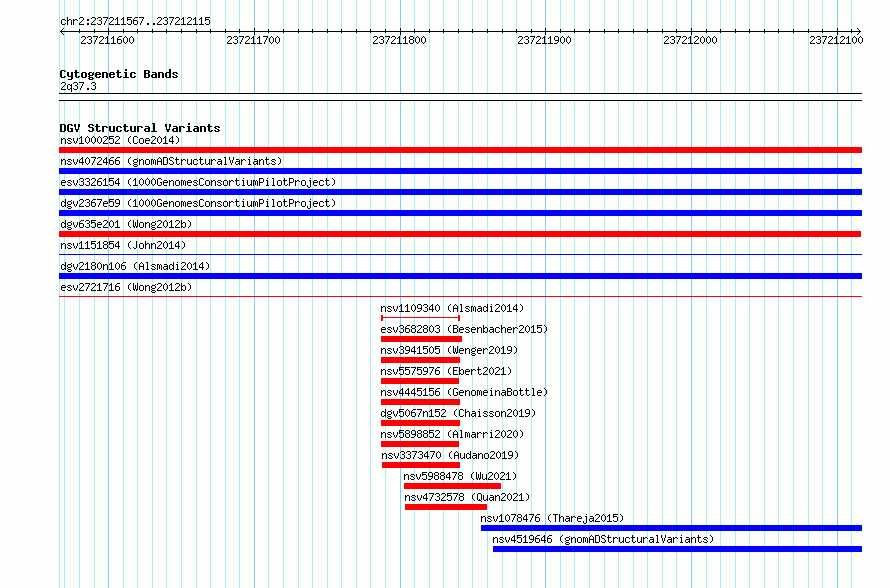Select the red nsv5988478 variant bar
This screenshot has height=588, width=890.
tap(452, 486)
